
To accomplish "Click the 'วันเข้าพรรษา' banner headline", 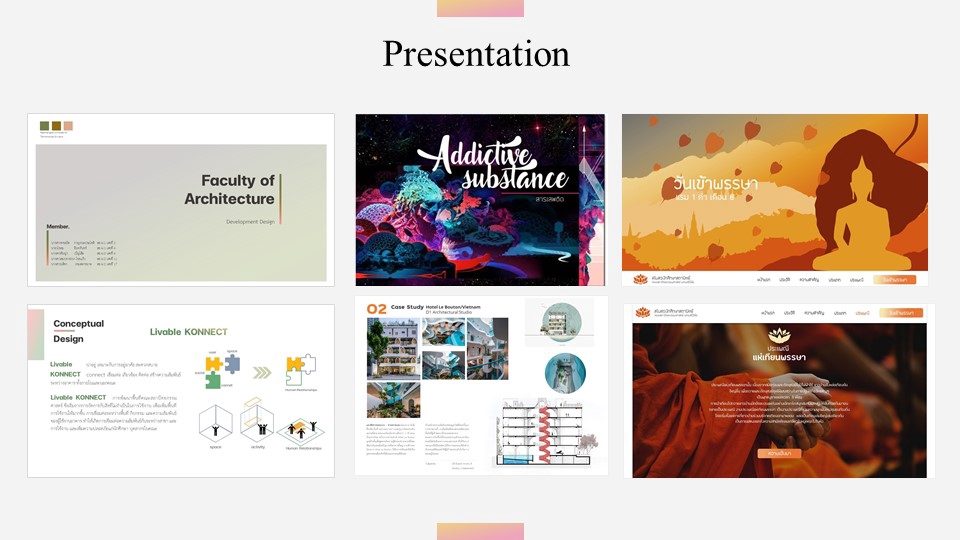I will 716,183.
